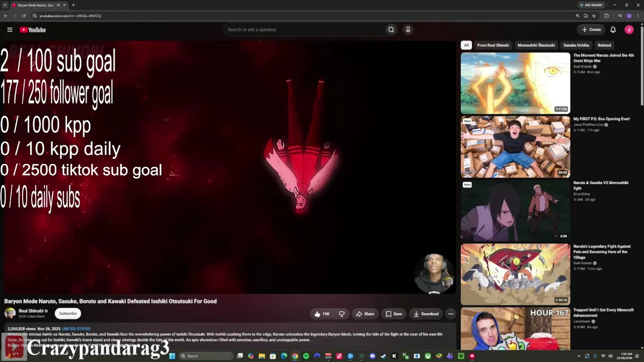Open more actions ellipsis beside Download
Screen dimensions: 644x362
451,314
